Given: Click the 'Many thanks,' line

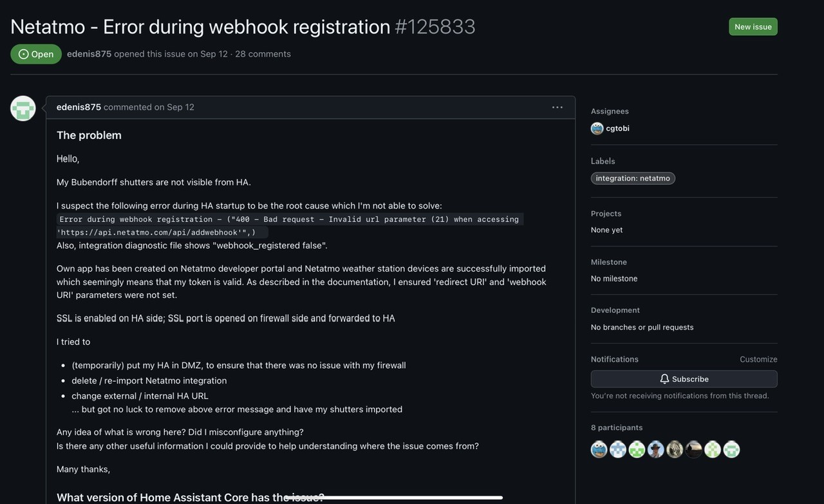Looking at the screenshot, I should pyautogui.click(x=84, y=469).
